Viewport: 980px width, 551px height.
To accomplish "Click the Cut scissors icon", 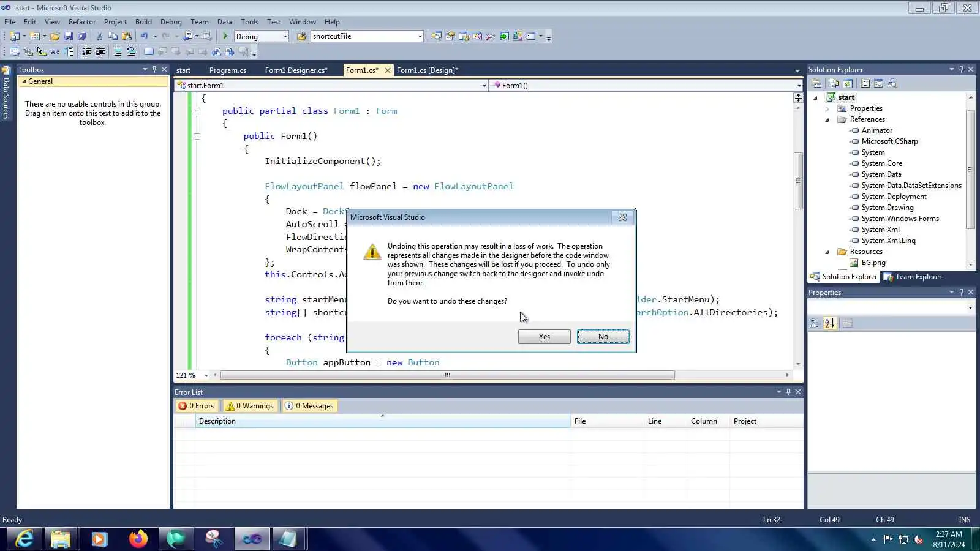I will coord(100,36).
